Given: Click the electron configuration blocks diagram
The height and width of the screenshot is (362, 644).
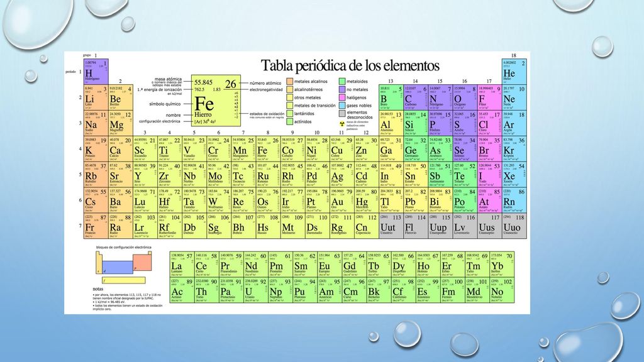Looking at the screenshot, I should coord(124,268).
